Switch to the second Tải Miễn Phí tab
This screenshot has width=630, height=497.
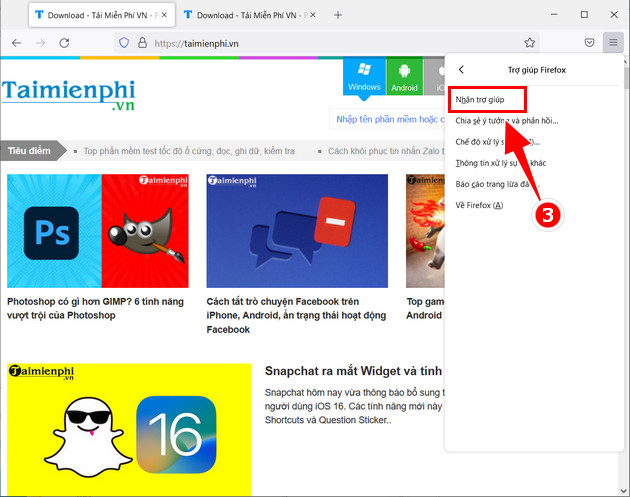coord(249,15)
